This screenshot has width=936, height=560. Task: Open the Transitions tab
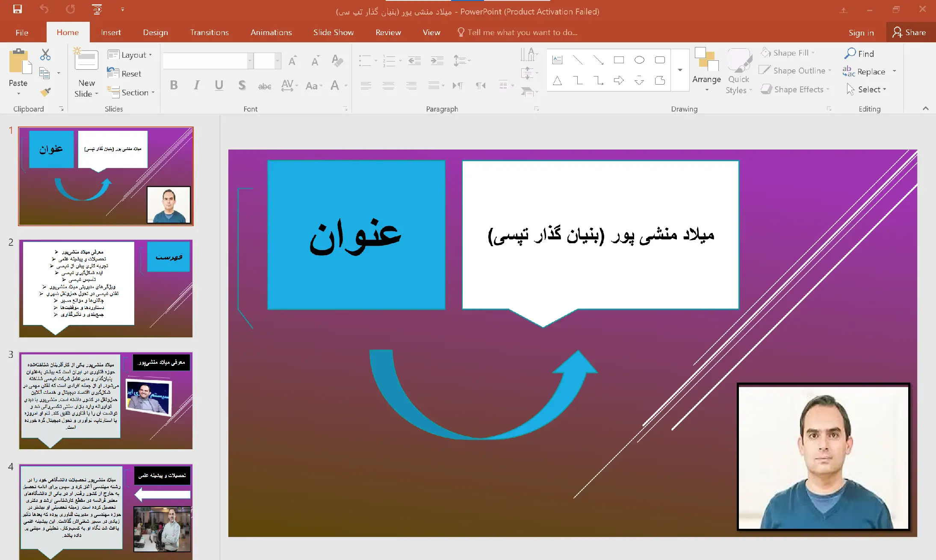pyautogui.click(x=209, y=32)
